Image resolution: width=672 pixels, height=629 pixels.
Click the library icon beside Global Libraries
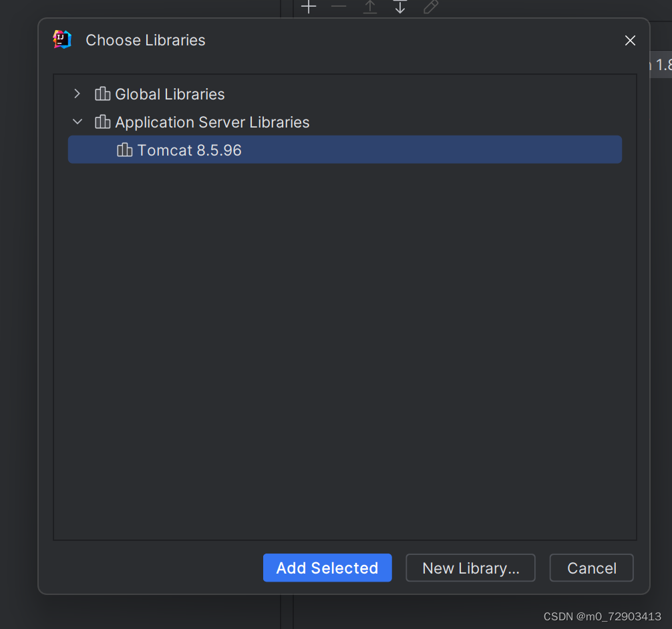click(102, 93)
